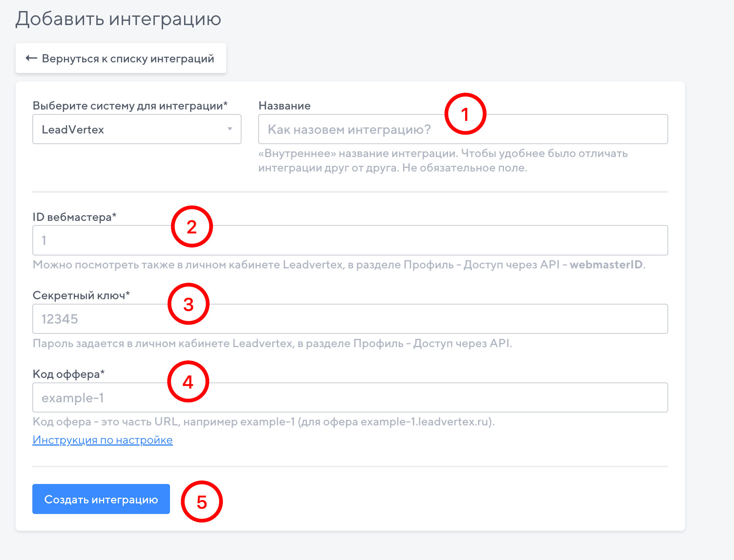Click the Секретный ключ input field
This screenshot has width=734, height=560.
tap(380, 319)
